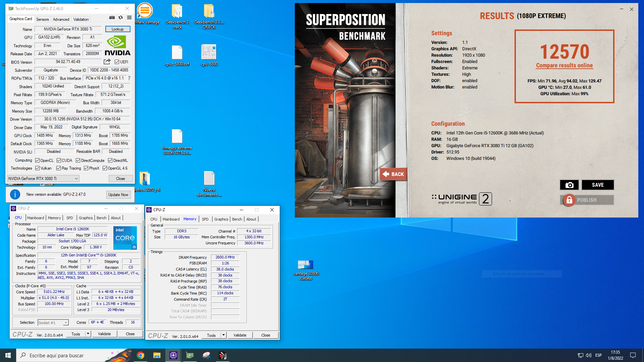The width and height of the screenshot is (644, 362).
Task: Click the DRAM Frequency 2600.0 MHz value
Action: click(x=225, y=257)
